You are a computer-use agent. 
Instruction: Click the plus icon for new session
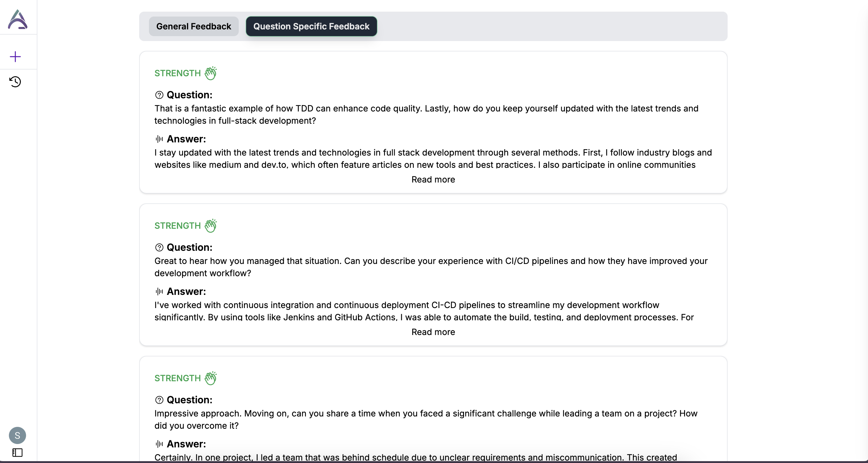(15, 57)
